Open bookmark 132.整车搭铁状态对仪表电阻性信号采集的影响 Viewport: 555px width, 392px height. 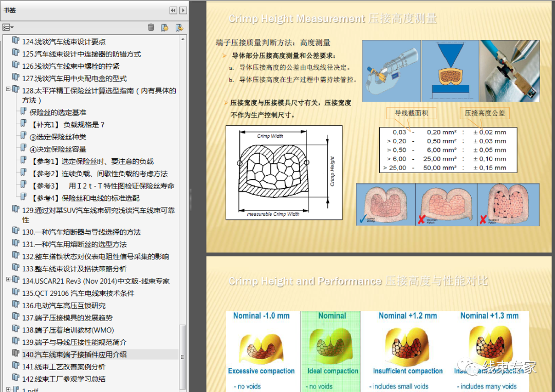[96, 256]
